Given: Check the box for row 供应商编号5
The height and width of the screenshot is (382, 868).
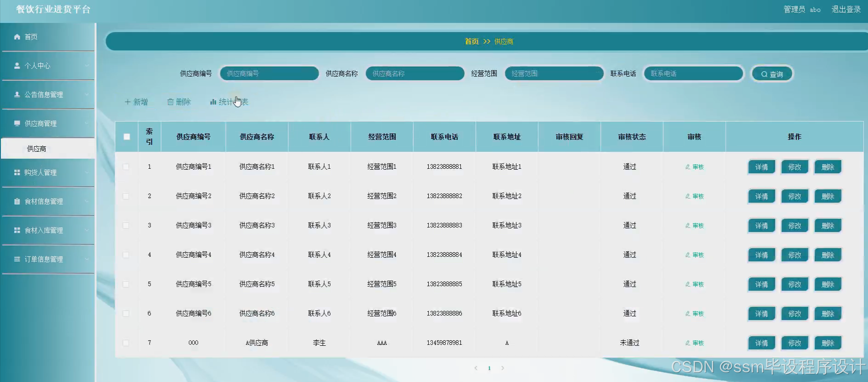Looking at the screenshot, I should click(x=126, y=284).
